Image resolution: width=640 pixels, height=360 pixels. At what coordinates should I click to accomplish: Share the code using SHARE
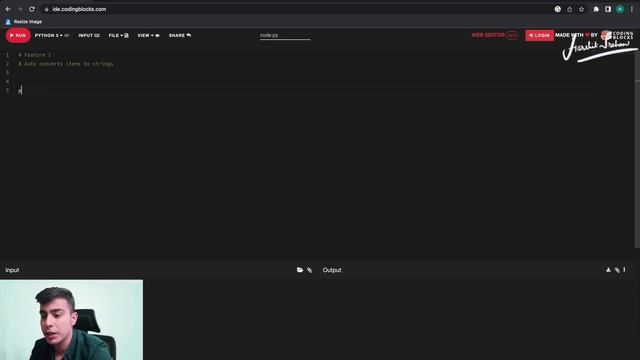click(x=180, y=36)
